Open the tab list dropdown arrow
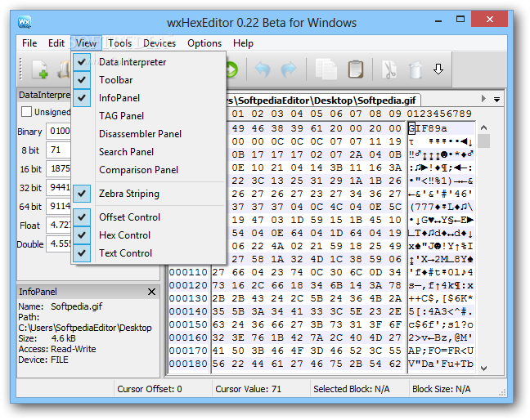 point(496,100)
